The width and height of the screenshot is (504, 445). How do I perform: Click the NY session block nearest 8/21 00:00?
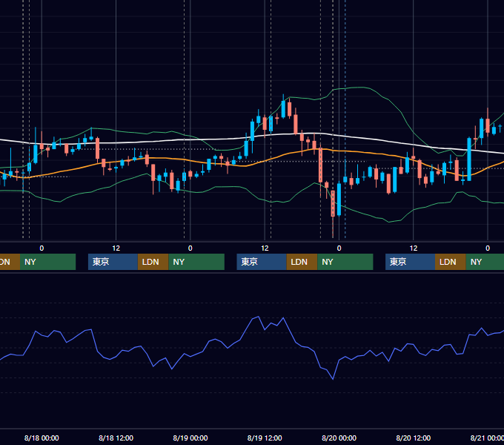[485, 262]
